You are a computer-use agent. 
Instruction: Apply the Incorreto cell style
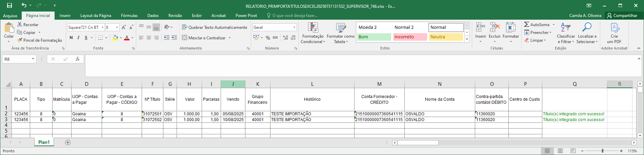pos(410,37)
